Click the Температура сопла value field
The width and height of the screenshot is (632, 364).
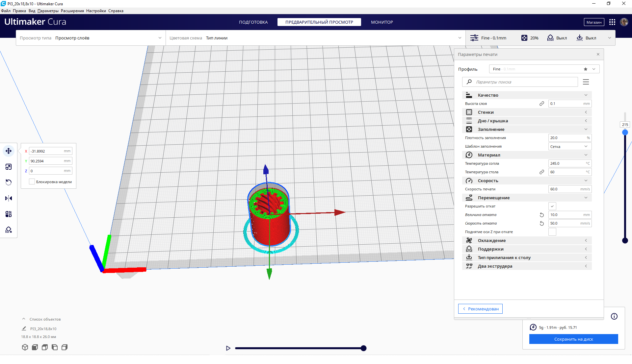click(x=570, y=163)
